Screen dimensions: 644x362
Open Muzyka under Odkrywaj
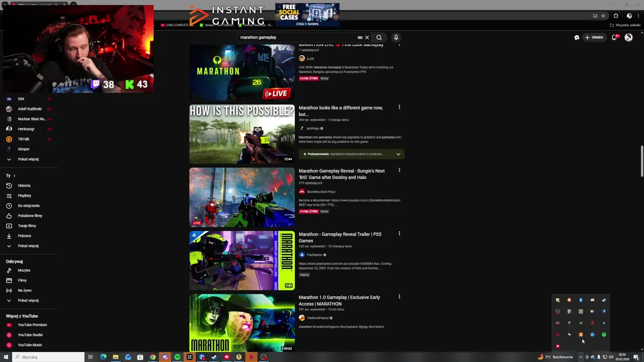click(x=24, y=270)
